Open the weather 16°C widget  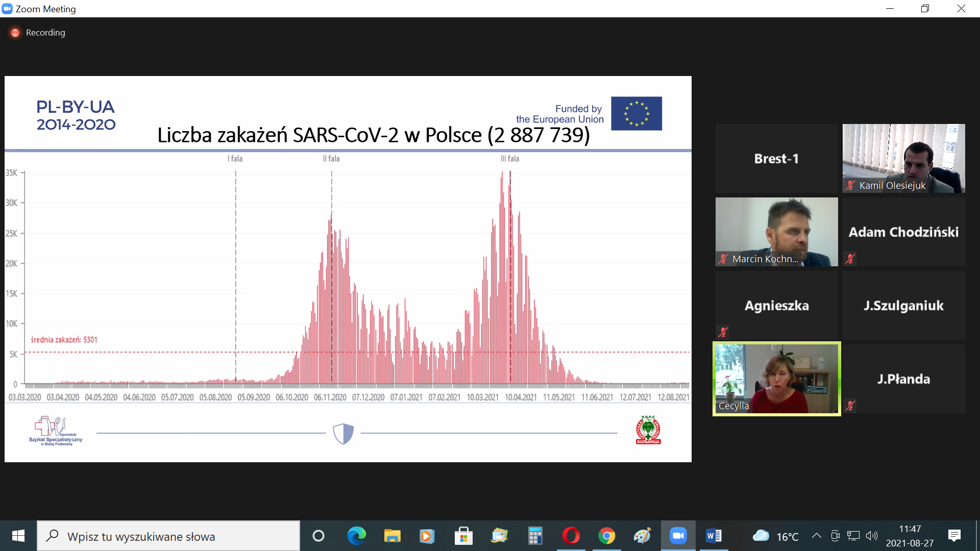pos(775,536)
